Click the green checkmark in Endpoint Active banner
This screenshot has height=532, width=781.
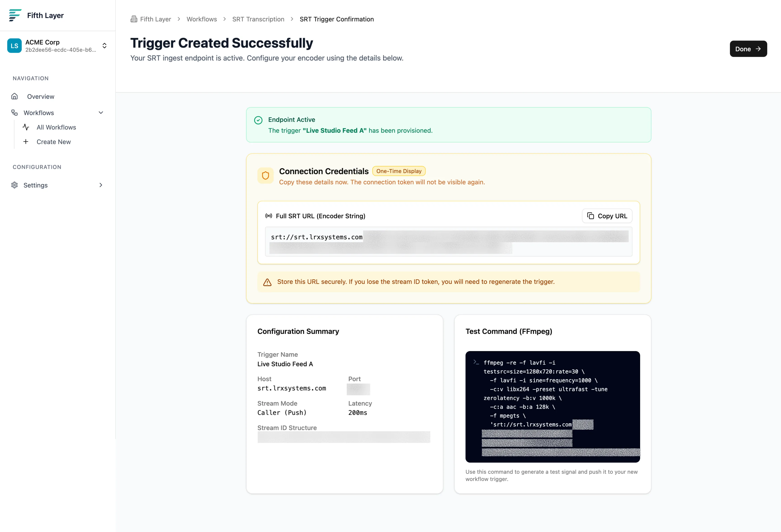pyautogui.click(x=258, y=120)
